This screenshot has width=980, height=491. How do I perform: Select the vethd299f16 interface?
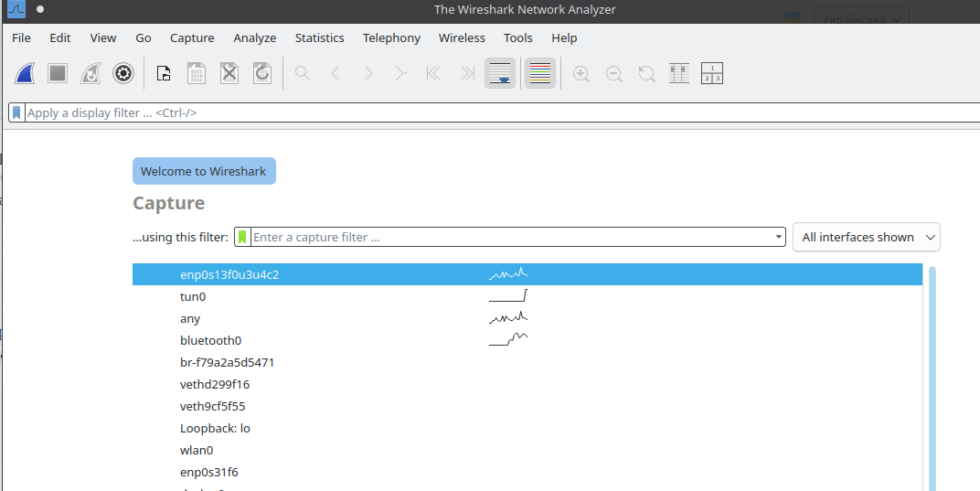point(527,384)
